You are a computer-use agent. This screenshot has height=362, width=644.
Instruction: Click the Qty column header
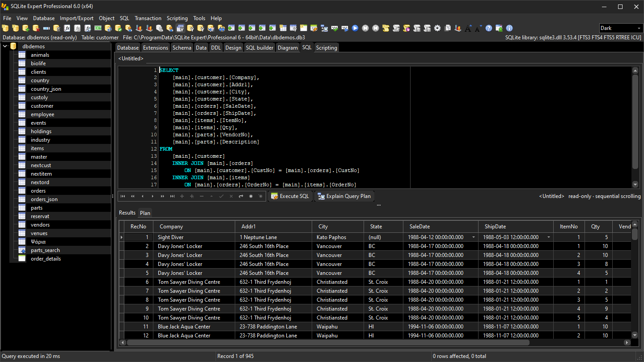pos(598,227)
